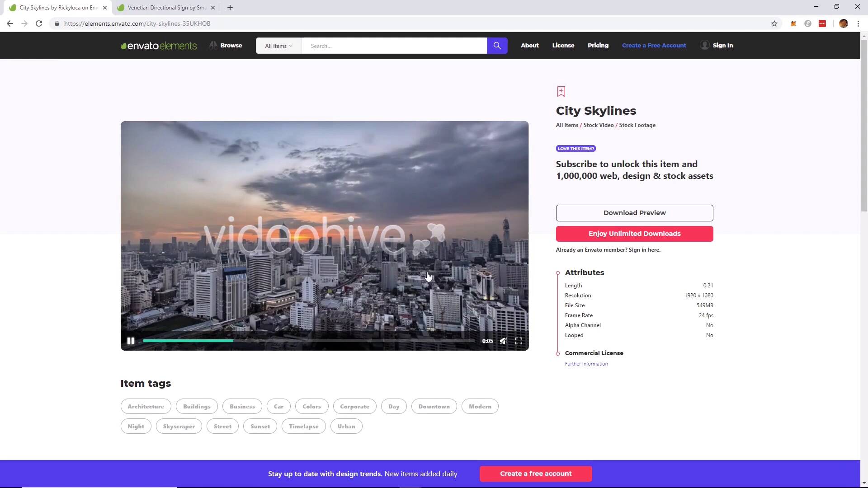Image resolution: width=868 pixels, height=488 pixels.
Task: Bookmark this item with the bookmark icon
Action: tap(561, 91)
